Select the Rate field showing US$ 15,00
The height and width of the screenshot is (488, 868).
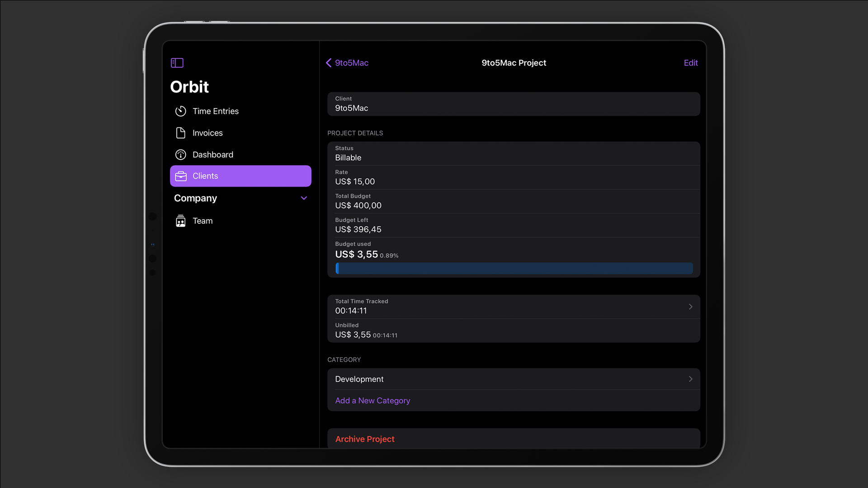pyautogui.click(x=514, y=177)
